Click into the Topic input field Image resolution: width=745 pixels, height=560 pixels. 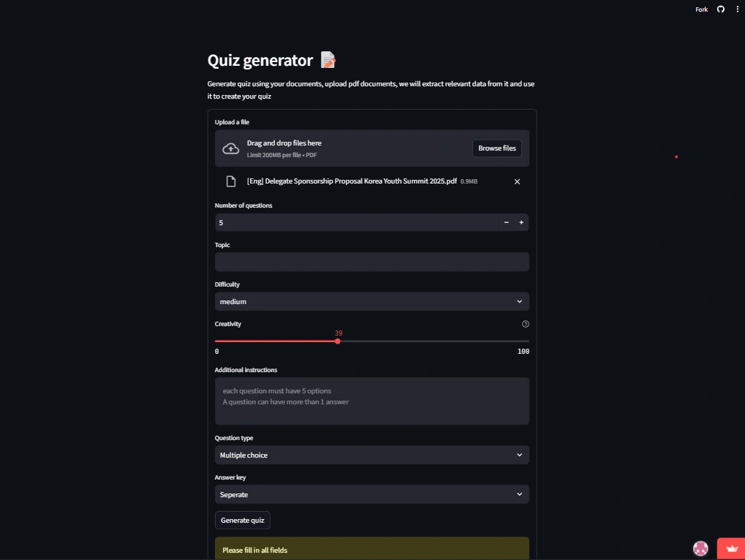[371, 262]
